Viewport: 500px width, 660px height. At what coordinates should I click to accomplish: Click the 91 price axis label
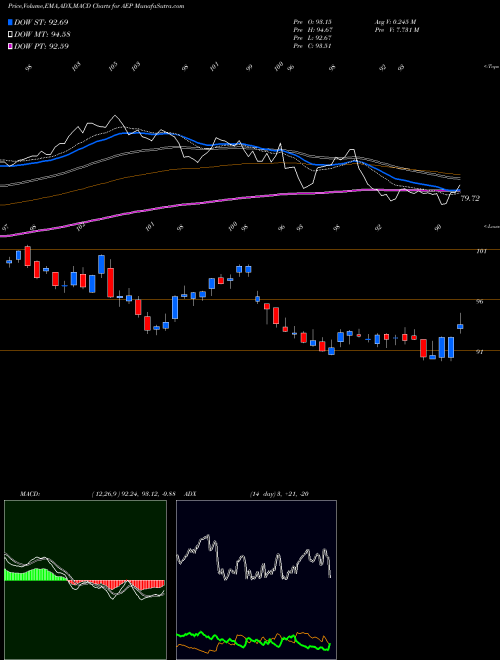479,352
